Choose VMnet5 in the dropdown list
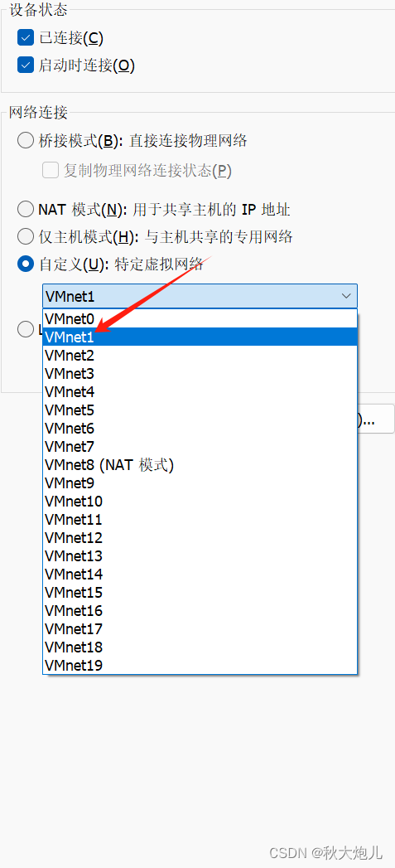 click(x=200, y=410)
